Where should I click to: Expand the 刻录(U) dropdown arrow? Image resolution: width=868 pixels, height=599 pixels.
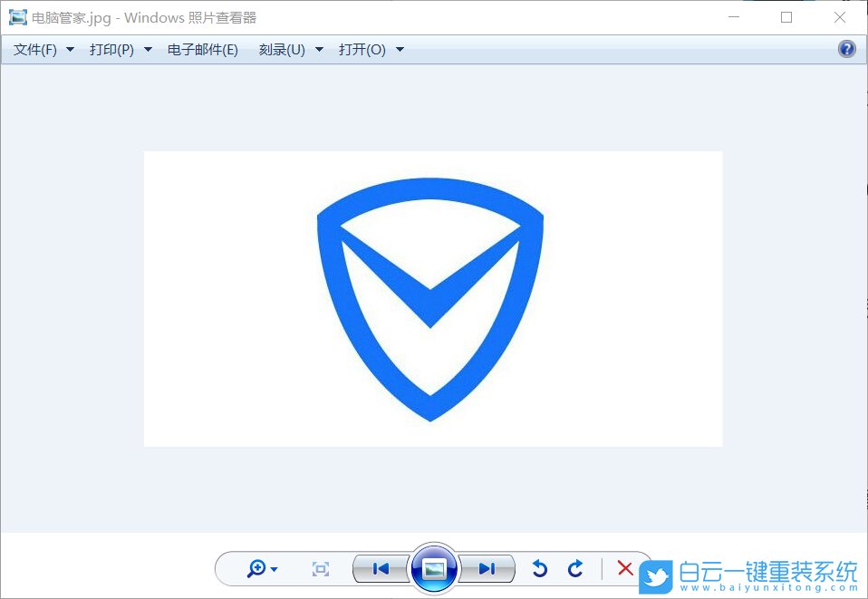318,50
